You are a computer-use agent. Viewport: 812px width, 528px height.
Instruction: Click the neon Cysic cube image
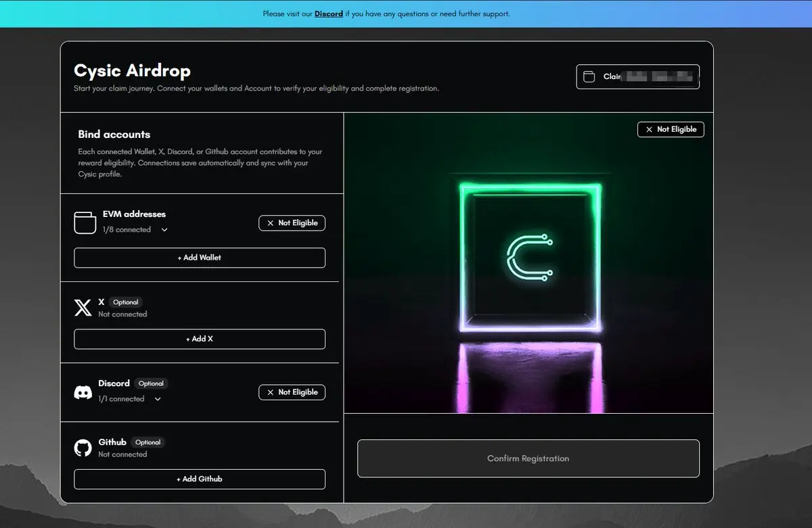coord(529,263)
